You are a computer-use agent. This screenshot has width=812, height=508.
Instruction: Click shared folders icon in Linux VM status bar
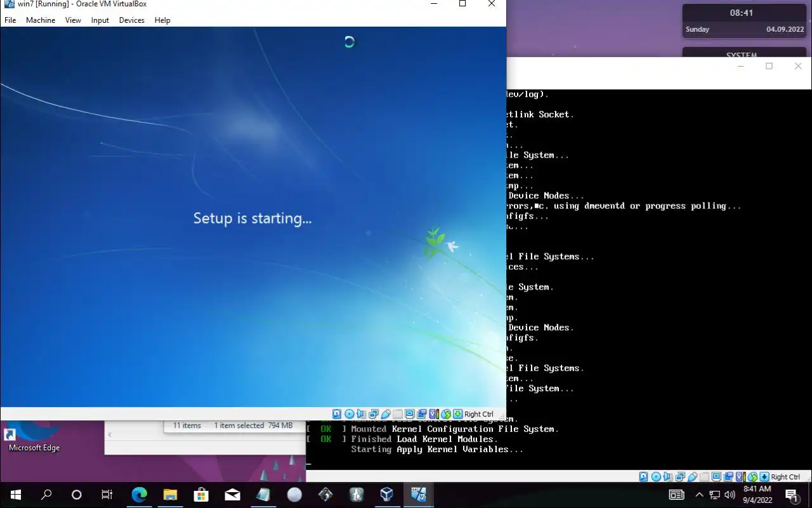704,477
